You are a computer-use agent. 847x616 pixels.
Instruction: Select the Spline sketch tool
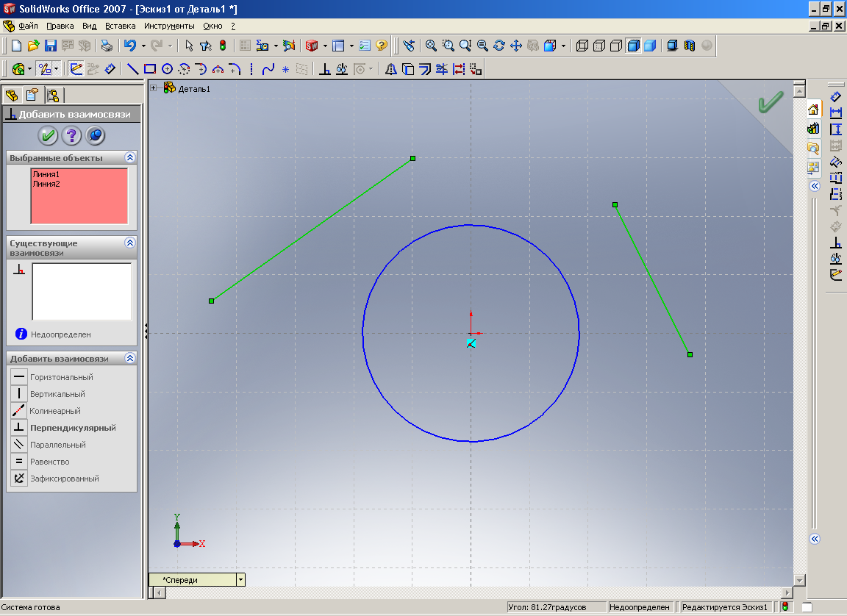coord(268,69)
